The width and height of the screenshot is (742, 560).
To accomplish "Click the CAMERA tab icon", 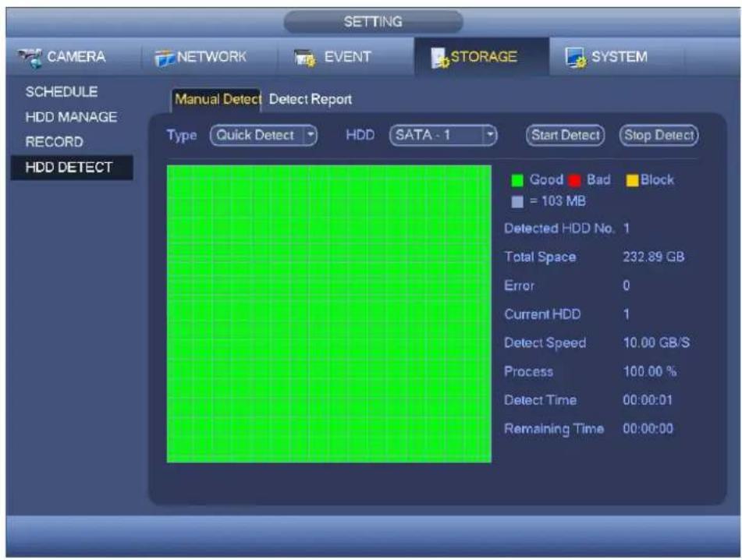I will pyautogui.click(x=30, y=58).
